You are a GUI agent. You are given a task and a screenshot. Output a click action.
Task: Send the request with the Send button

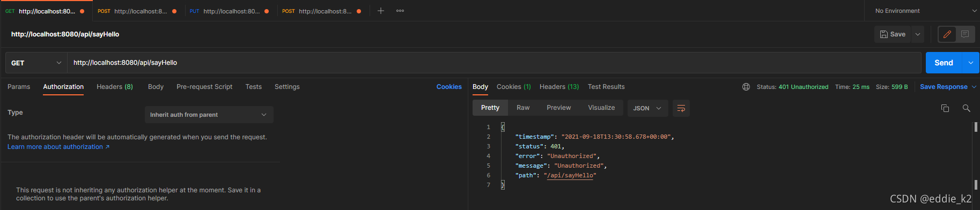click(944, 63)
